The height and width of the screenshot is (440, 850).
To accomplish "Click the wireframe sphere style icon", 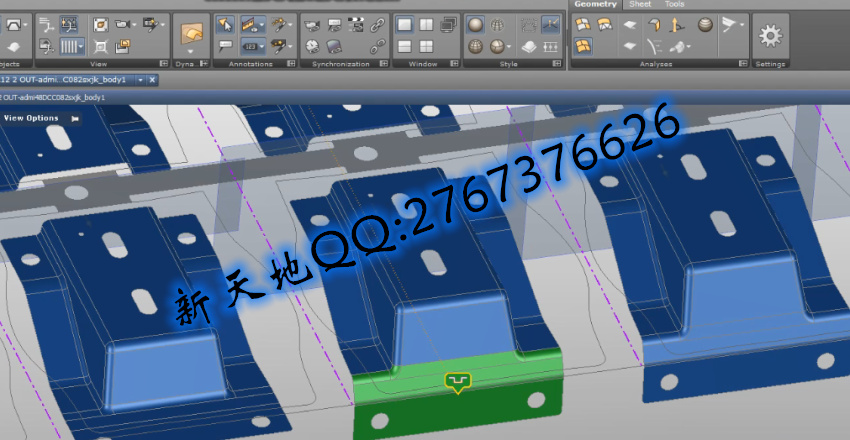I will 476,46.
